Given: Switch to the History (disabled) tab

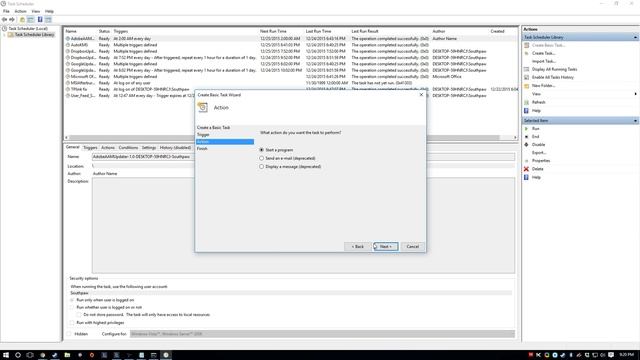Looking at the screenshot, I should [x=175, y=148].
